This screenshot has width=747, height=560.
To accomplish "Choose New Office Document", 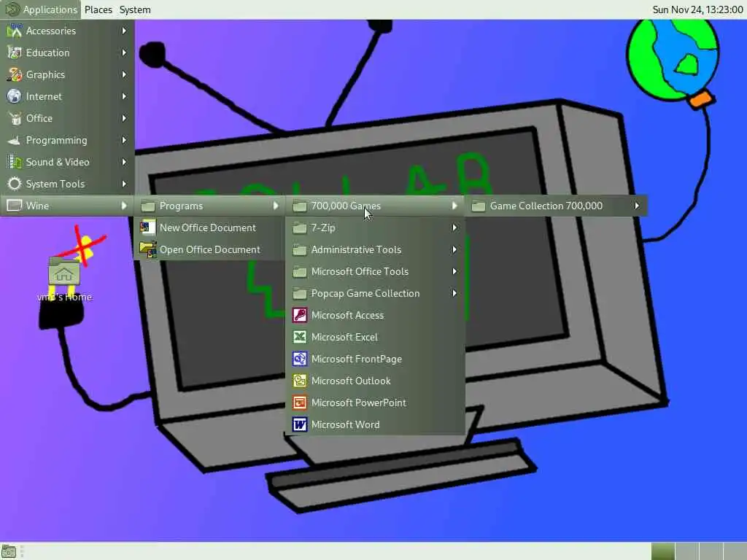I will 209,227.
